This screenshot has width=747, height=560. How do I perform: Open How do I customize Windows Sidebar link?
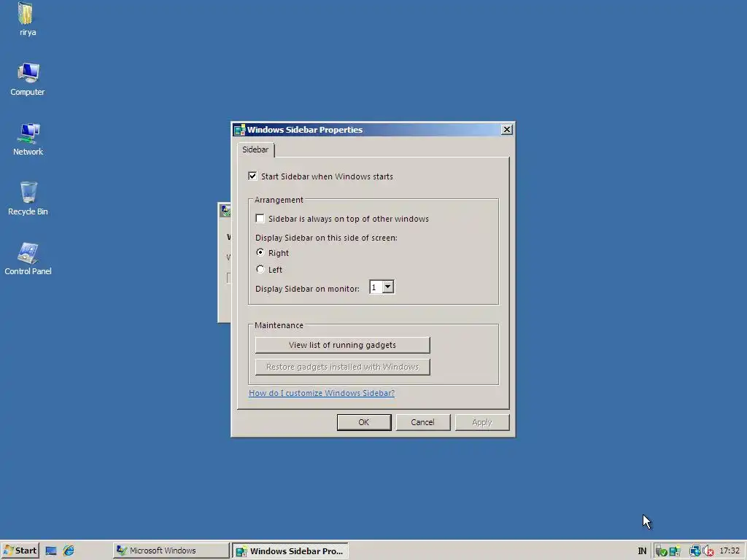322,393
